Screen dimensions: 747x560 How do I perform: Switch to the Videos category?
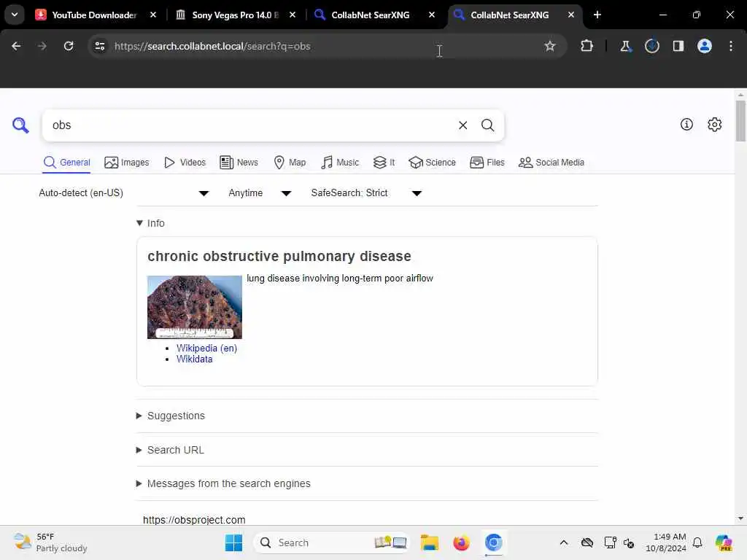coord(185,163)
